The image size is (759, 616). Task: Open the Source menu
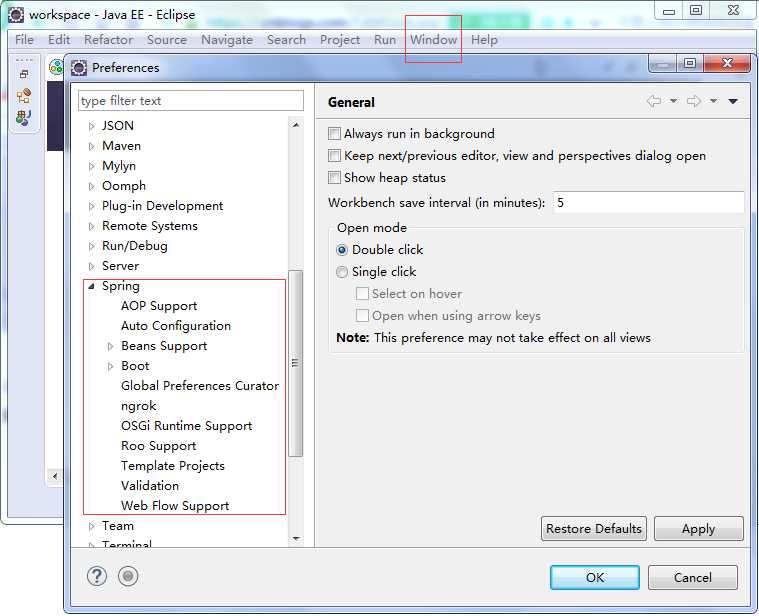[x=167, y=40]
